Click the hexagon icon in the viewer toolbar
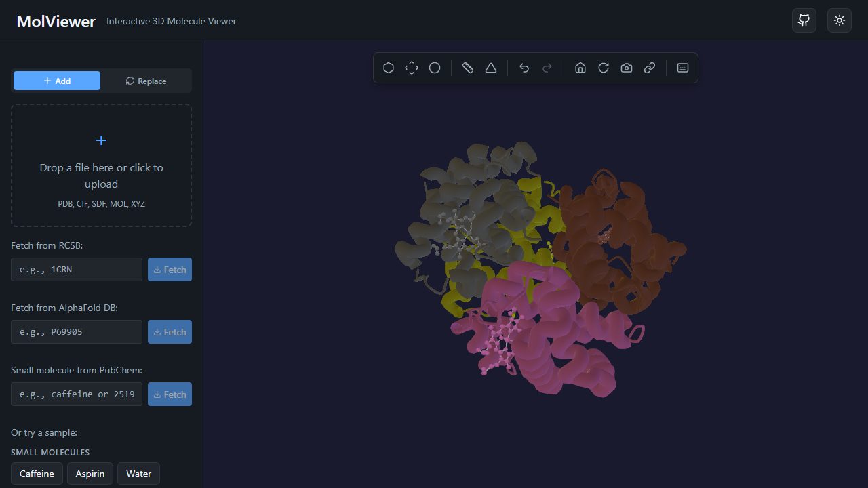This screenshot has height=488, width=868. pyautogui.click(x=389, y=68)
